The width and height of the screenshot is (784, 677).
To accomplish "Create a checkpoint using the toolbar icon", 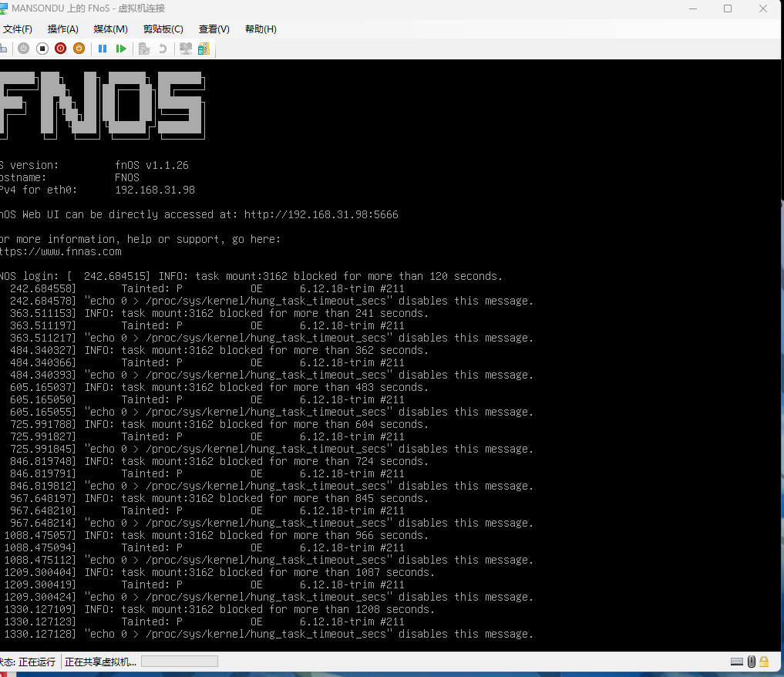I will [x=144, y=49].
